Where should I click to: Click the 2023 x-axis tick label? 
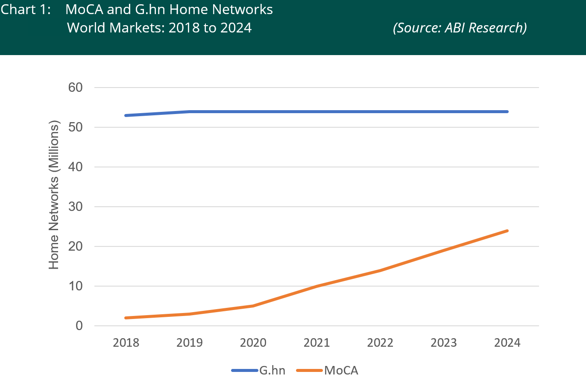[443, 342]
